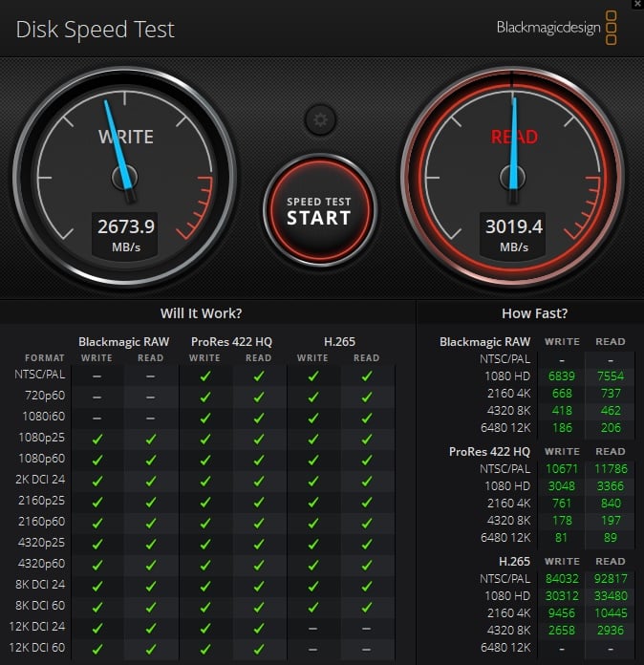Image resolution: width=644 pixels, height=665 pixels.
Task: Open settings via the gear icon
Action: pyautogui.click(x=320, y=120)
